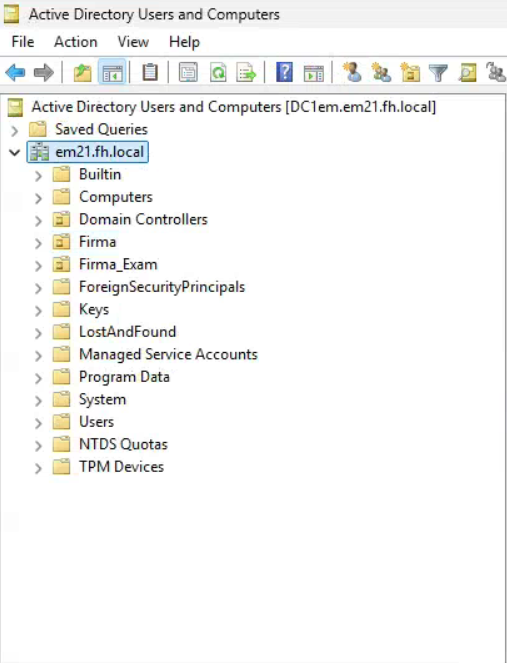The height and width of the screenshot is (663, 507).
Task: Select the TPM Devices tree item
Action: (x=121, y=467)
